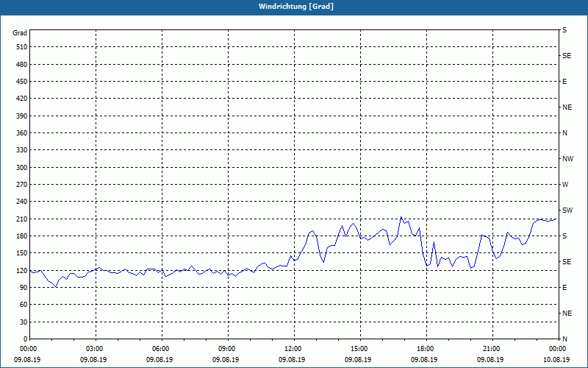Select the 12:00 time label

coord(295,349)
